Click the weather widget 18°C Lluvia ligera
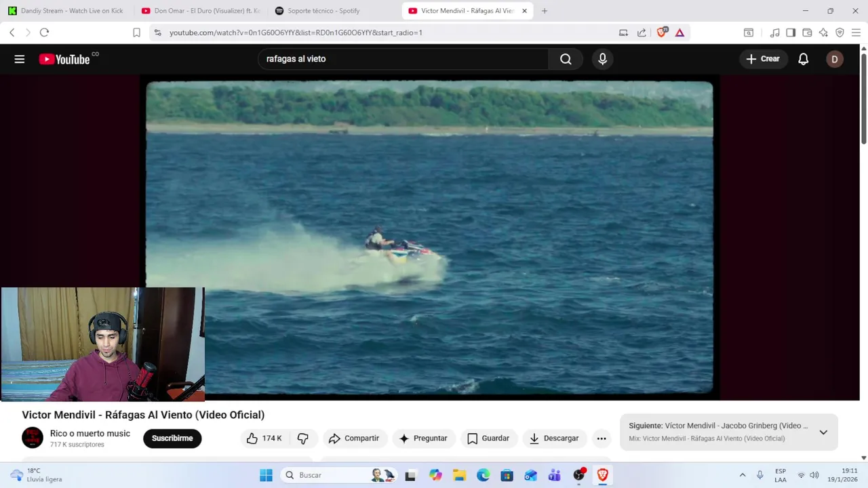Viewport: 868px width, 488px height. (x=35, y=475)
